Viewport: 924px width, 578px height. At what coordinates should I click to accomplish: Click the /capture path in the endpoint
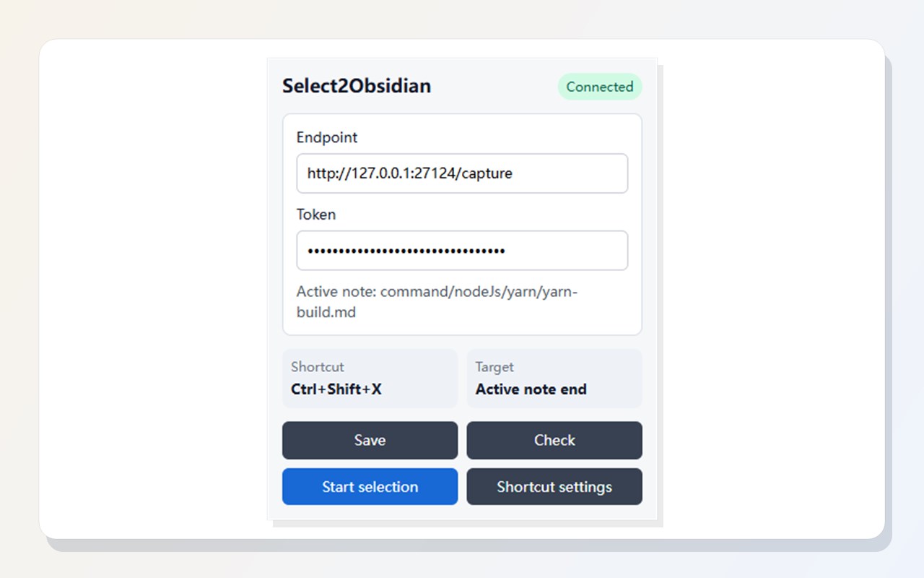(x=484, y=173)
